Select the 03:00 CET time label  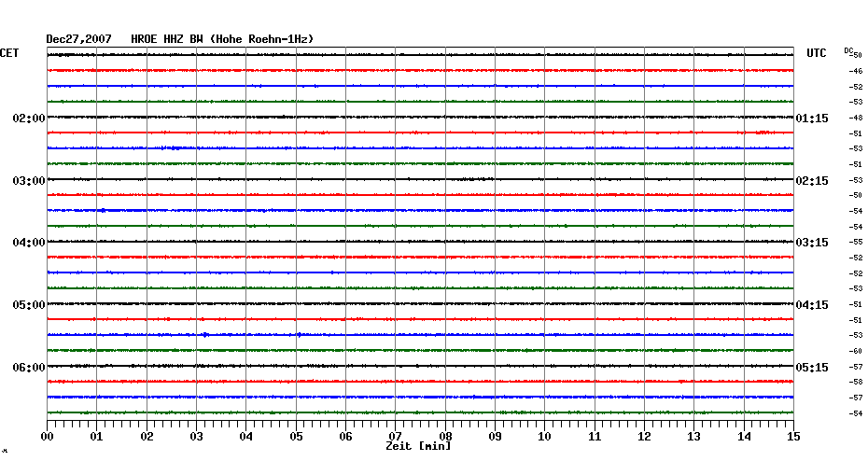[x=29, y=181]
